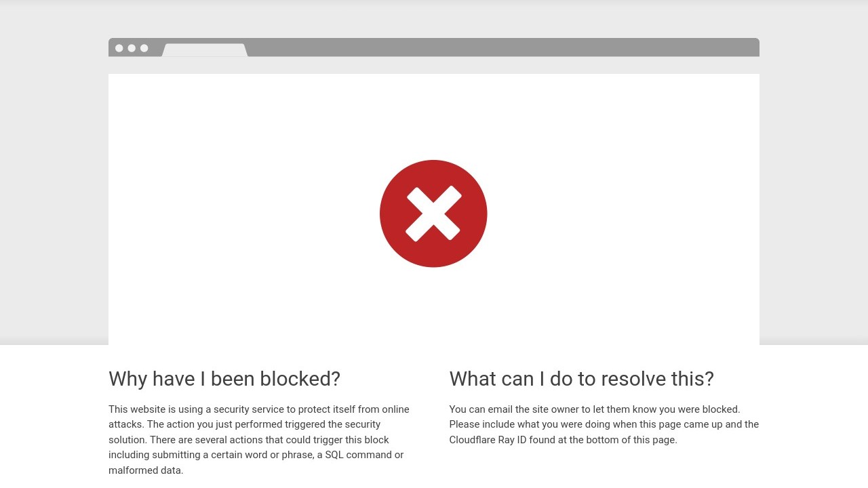Click first dot in illustrated browser bar
The height and width of the screenshot is (488, 868).
(x=119, y=48)
